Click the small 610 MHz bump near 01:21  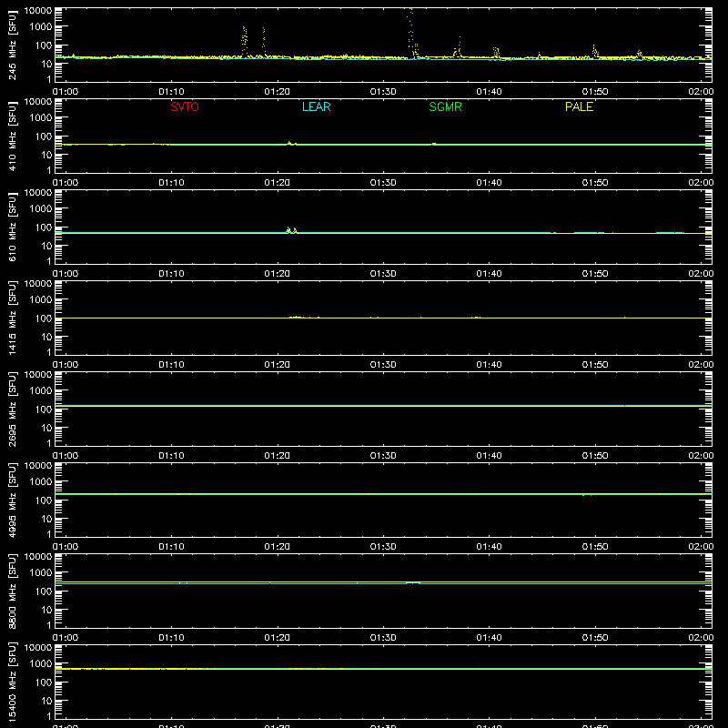click(291, 230)
